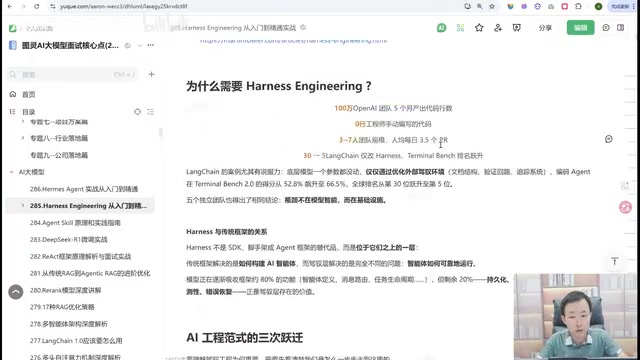Screen dimensions: 640x360
Task: Open 281.从传统RAG到Agentic RAG的进阶优化
Action: [x=90, y=273]
